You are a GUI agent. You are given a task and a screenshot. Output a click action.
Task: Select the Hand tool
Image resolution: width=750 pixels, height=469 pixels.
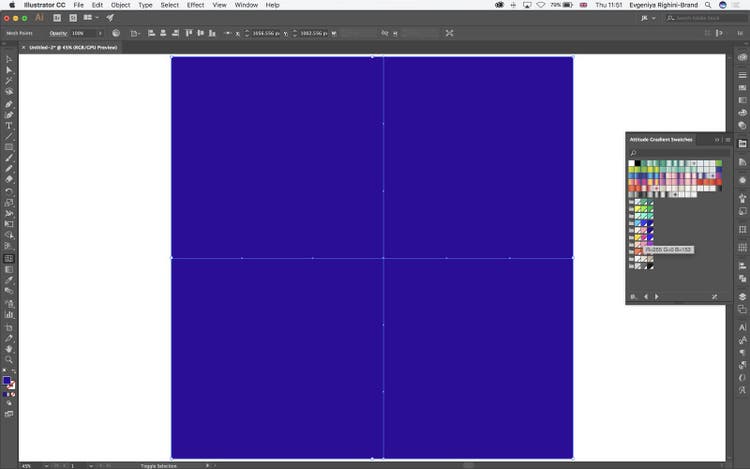[x=9, y=349]
